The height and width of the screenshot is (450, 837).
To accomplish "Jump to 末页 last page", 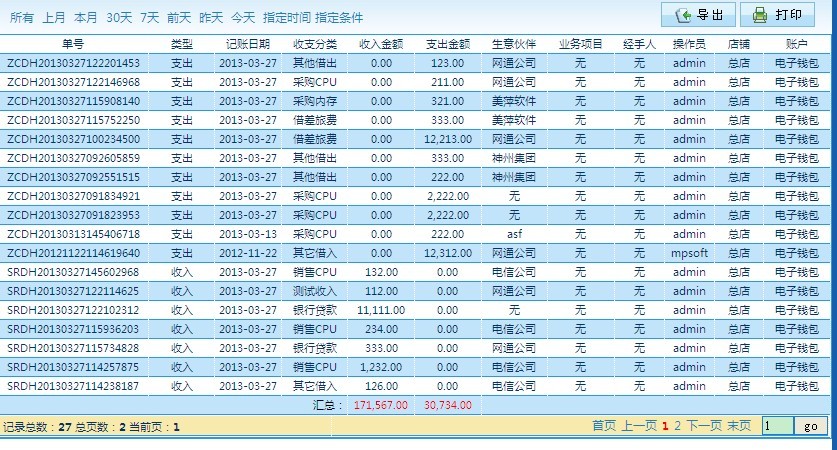I will pyautogui.click(x=739, y=426).
